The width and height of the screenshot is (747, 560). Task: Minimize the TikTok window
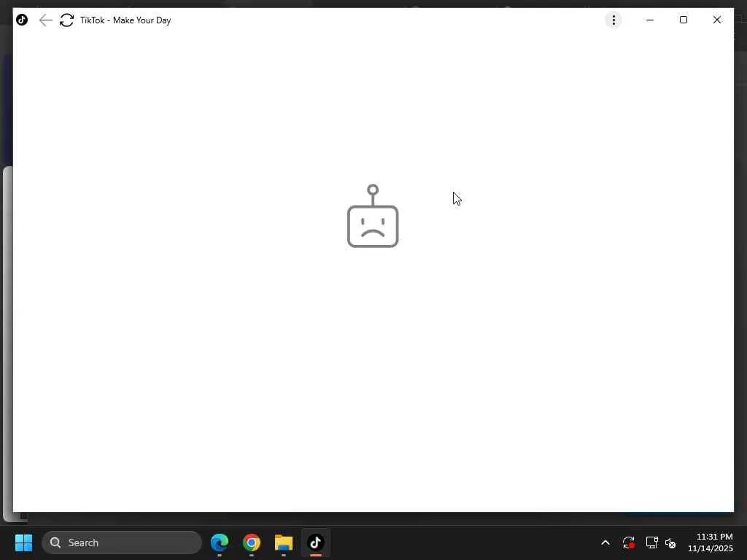click(x=650, y=20)
